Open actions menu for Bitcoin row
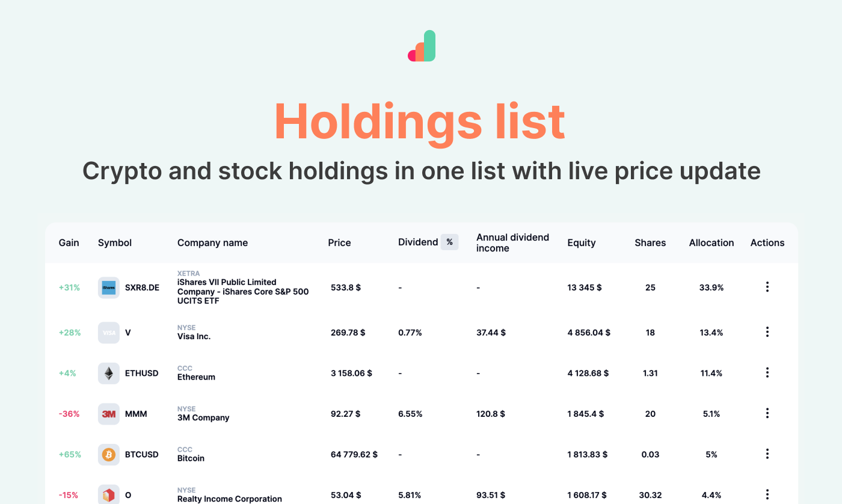 click(x=767, y=454)
